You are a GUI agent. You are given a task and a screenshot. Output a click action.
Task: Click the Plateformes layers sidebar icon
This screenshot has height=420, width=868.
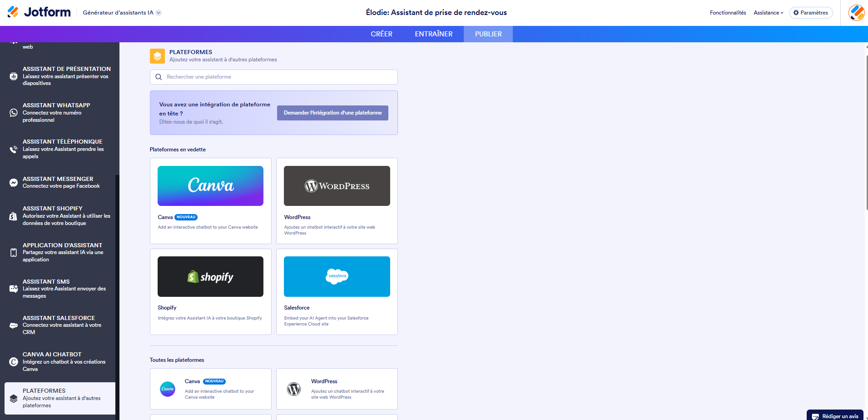pos(14,398)
